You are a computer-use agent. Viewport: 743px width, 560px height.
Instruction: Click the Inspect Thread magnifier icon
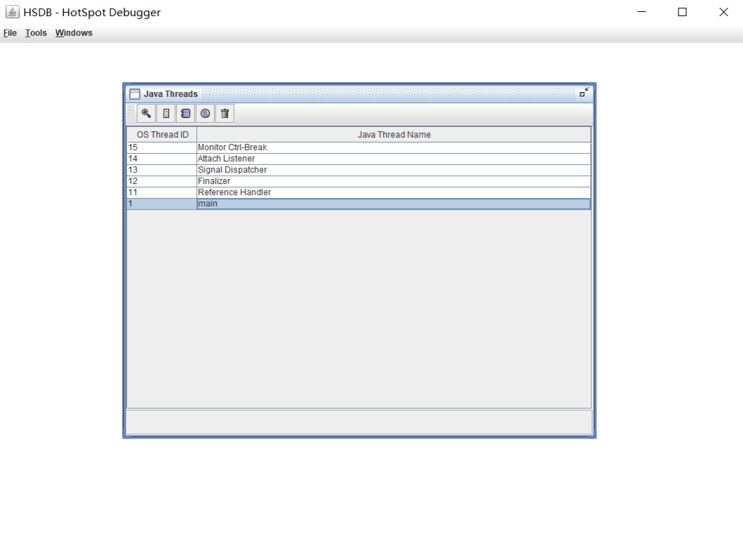[146, 113]
